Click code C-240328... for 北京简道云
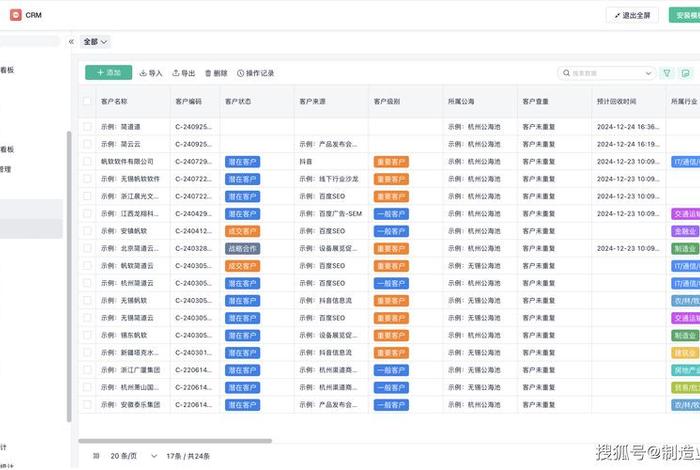Screen dimensions: 700x470 pos(193,248)
